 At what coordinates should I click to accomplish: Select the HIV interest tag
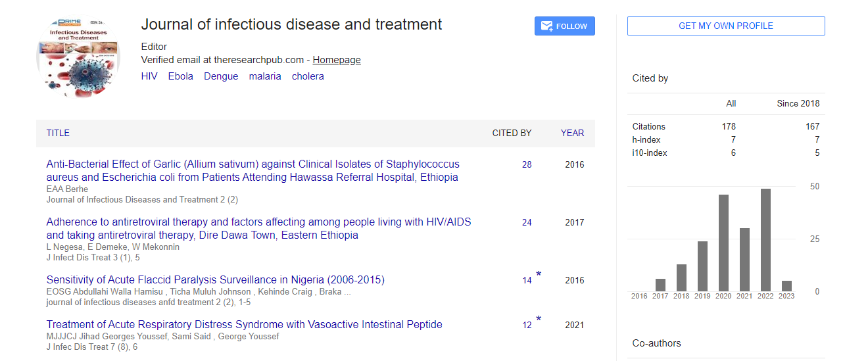(x=149, y=76)
